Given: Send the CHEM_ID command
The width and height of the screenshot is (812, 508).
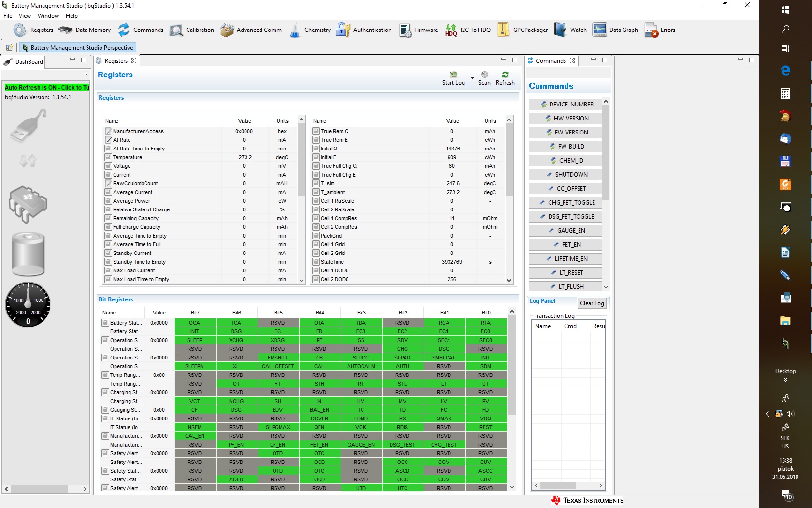Looking at the screenshot, I should click(x=565, y=161).
